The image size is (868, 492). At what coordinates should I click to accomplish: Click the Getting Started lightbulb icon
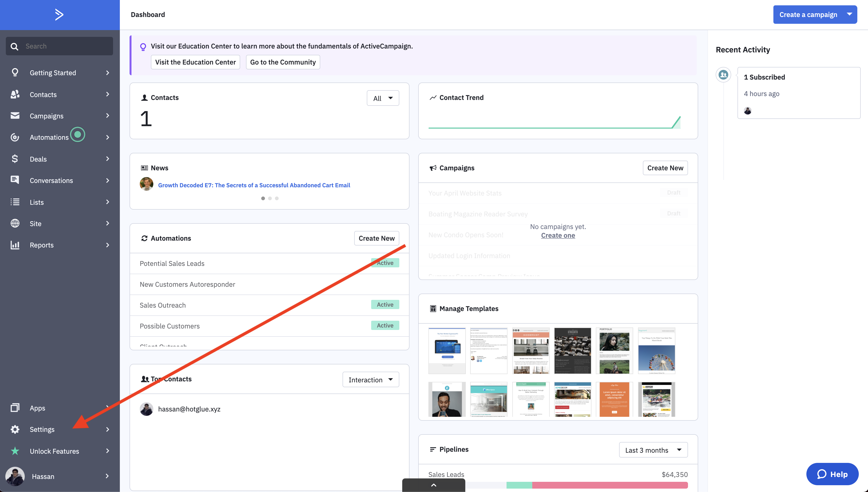[15, 72]
